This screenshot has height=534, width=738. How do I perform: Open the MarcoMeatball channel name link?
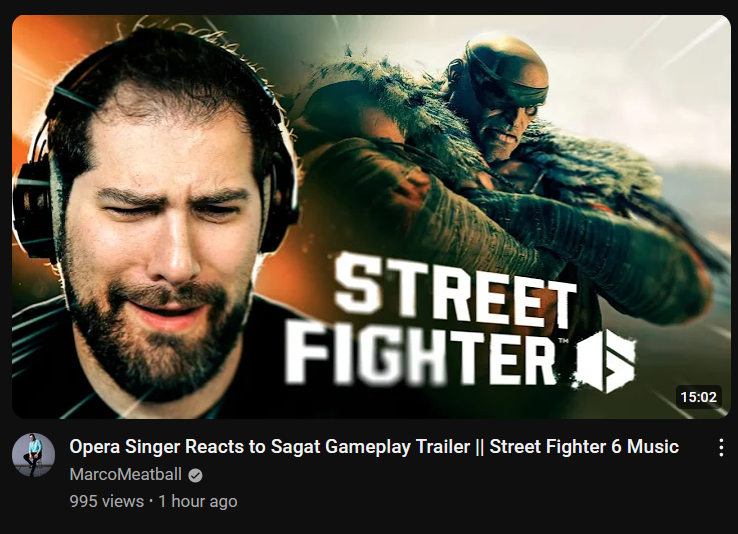126,474
